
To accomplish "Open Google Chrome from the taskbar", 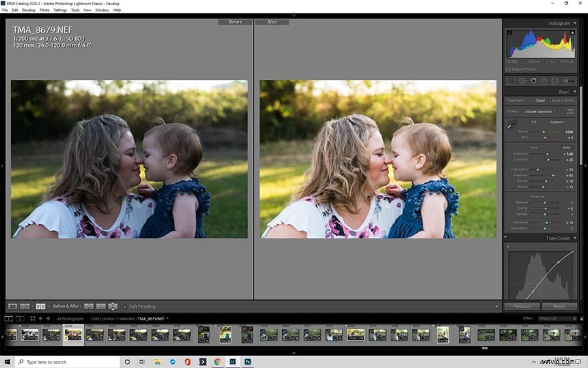I will pyautogui.click(x=218, y=361).
